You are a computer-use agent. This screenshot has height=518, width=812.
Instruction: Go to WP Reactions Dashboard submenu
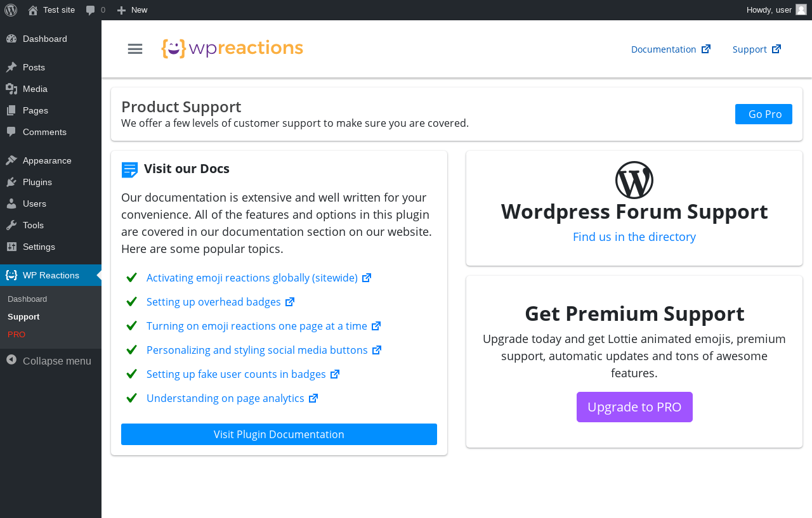click(27, 299)
